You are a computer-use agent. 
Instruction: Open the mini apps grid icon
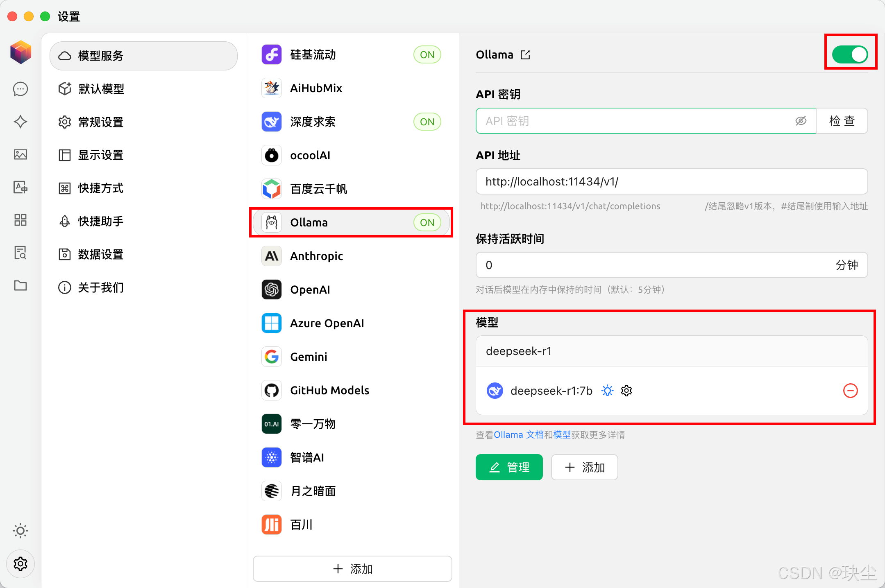point(20,220)
